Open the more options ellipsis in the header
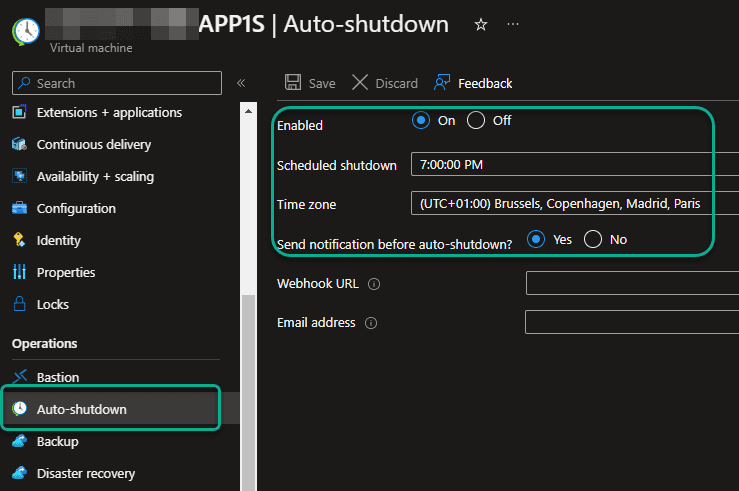 [513, 24]
